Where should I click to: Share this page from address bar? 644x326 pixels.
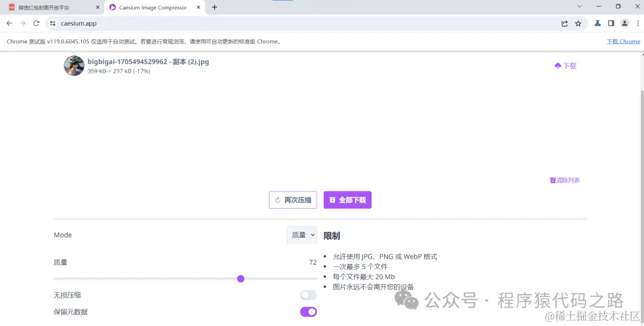[x=564, y=23]
